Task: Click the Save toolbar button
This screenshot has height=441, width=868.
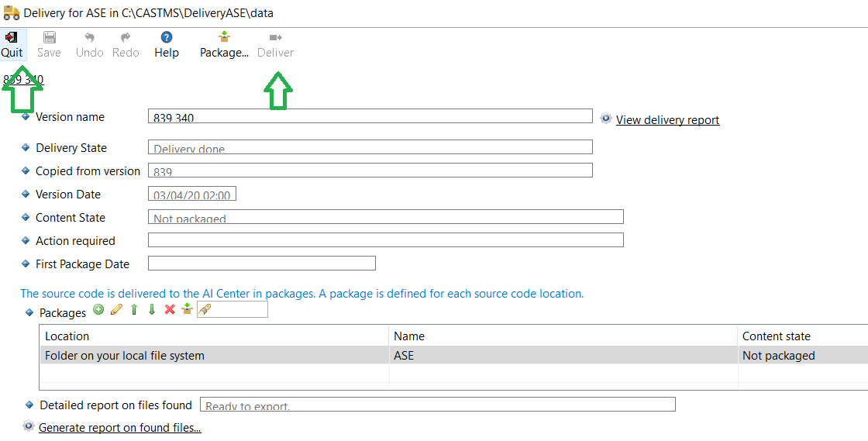Action: coord(49,38)
